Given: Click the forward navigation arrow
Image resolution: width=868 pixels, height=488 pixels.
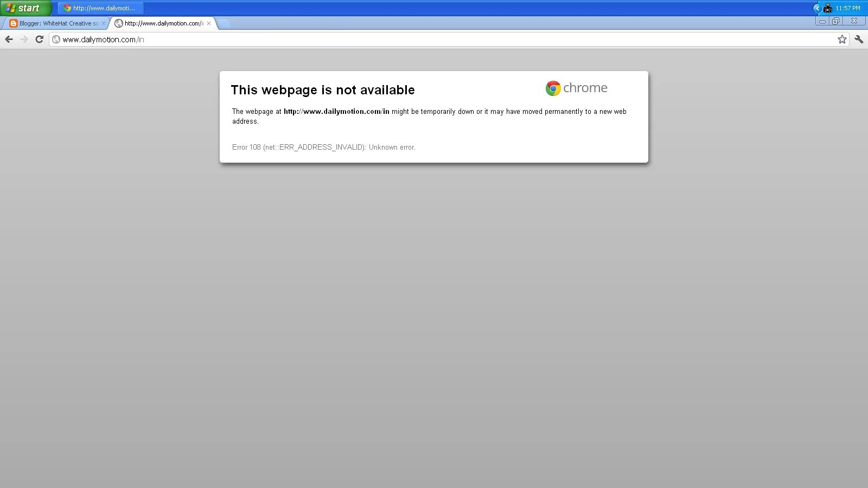Looking at the screenshot, I should [x=24, y=39].
